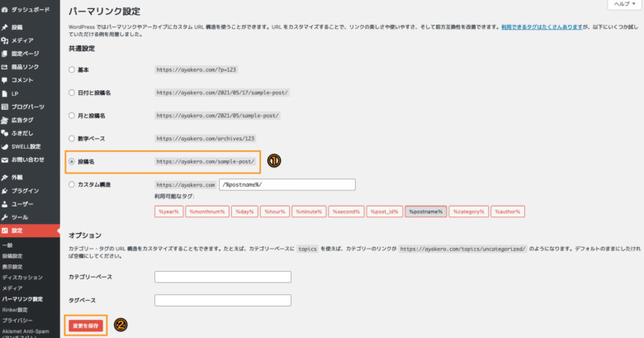The image size is (644, 338).
Task: Click the 変更を保存 button
Action: [86, 326]
